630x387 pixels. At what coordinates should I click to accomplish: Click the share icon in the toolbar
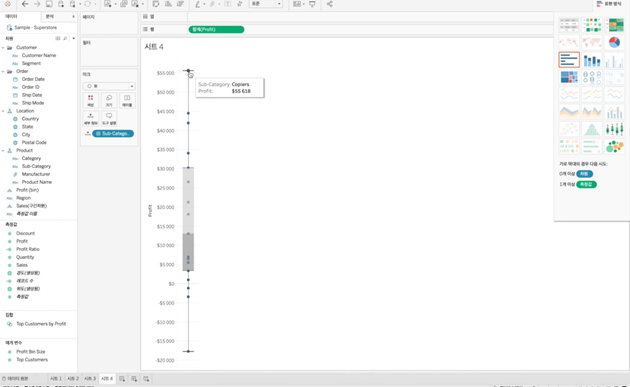(x=329, y=4)
